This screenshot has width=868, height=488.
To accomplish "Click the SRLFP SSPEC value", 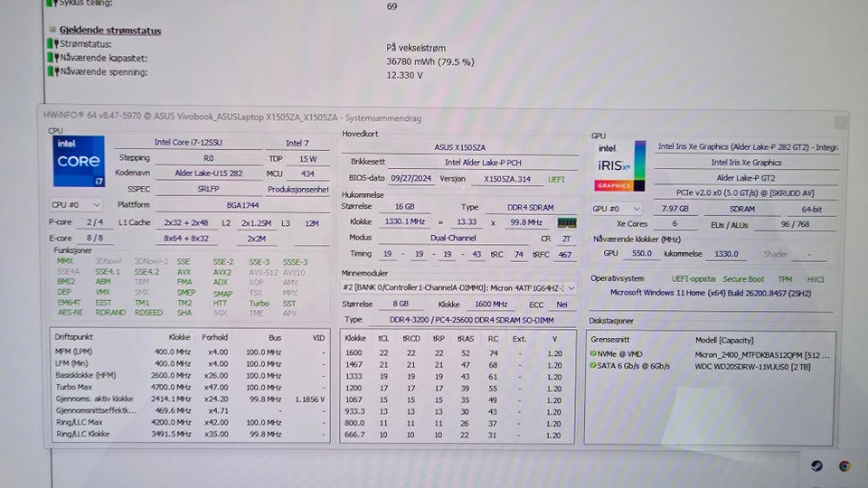I will click(209, 189).
